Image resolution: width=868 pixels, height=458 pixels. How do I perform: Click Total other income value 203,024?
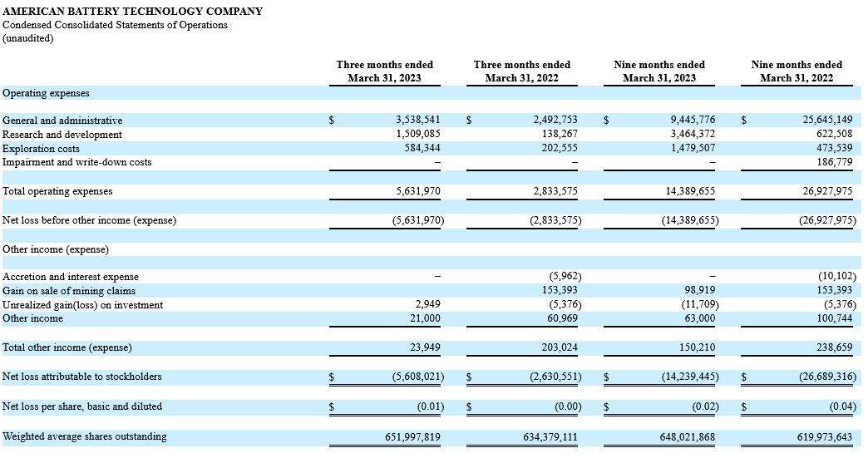point(560,347)
